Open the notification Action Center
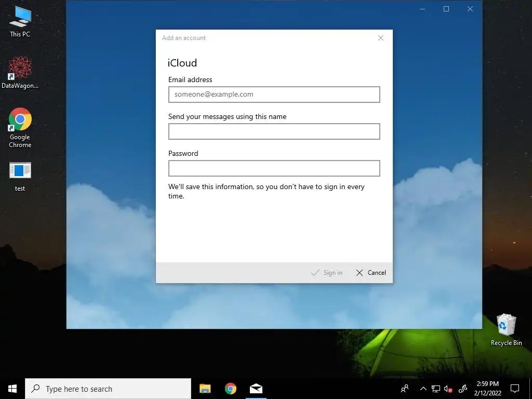The width and height of the screenshot is (532, 399). pyautogui.click(x=515, y=389)
